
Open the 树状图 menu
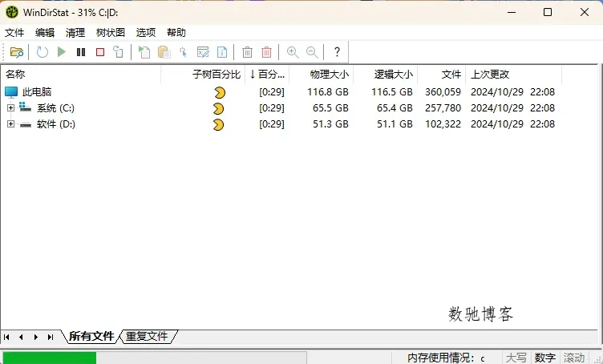(x=111, y=33)
